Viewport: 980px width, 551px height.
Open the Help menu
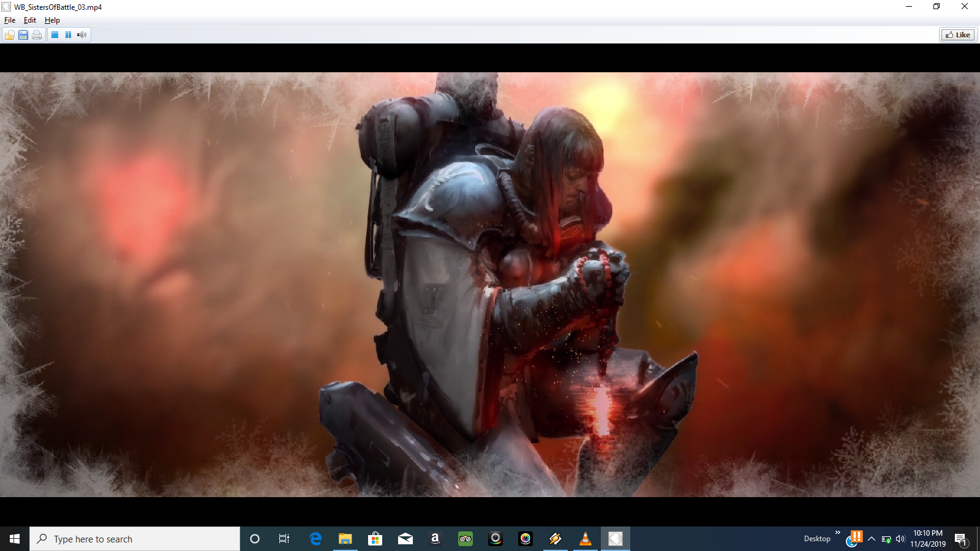[52, 20]
